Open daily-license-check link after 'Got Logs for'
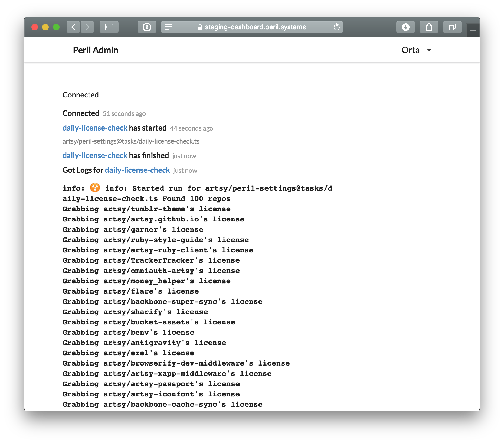Image resolution: width=504 pixels, height=443 pixels. click(137, 170)
